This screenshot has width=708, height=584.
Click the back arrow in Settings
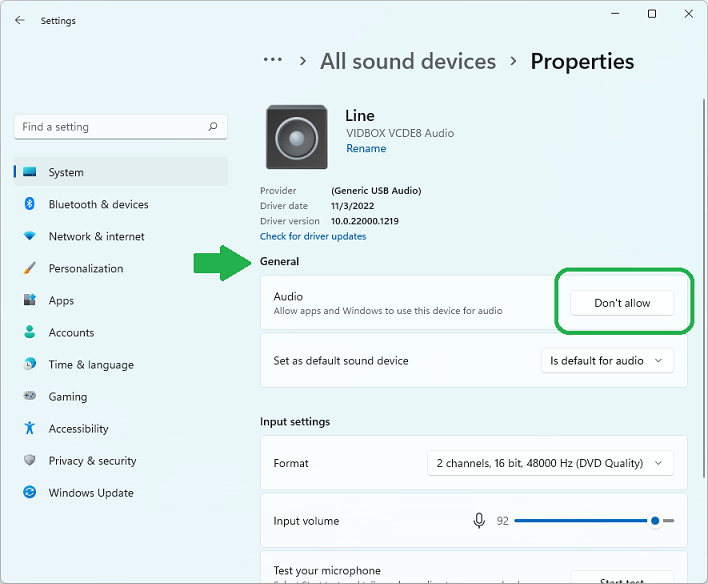(x=20, y=20)
